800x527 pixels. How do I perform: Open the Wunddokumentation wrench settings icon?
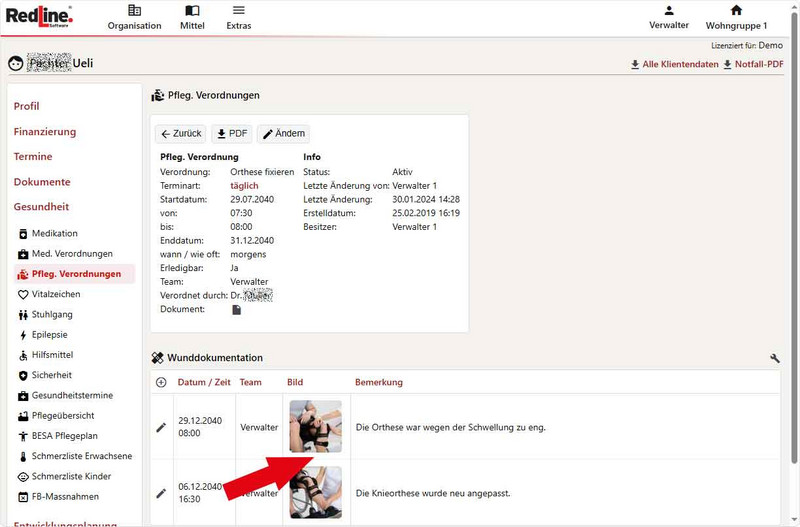click(775, 358)
